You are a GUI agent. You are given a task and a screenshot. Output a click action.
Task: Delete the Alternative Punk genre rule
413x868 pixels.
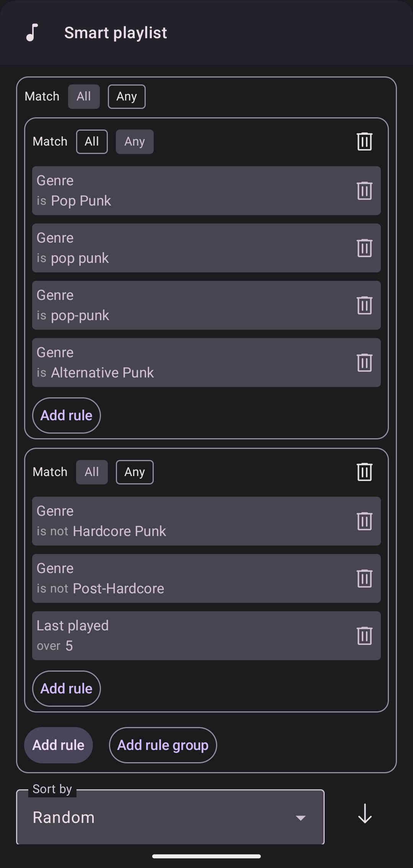pyautogui.click(x=364, y=363)
